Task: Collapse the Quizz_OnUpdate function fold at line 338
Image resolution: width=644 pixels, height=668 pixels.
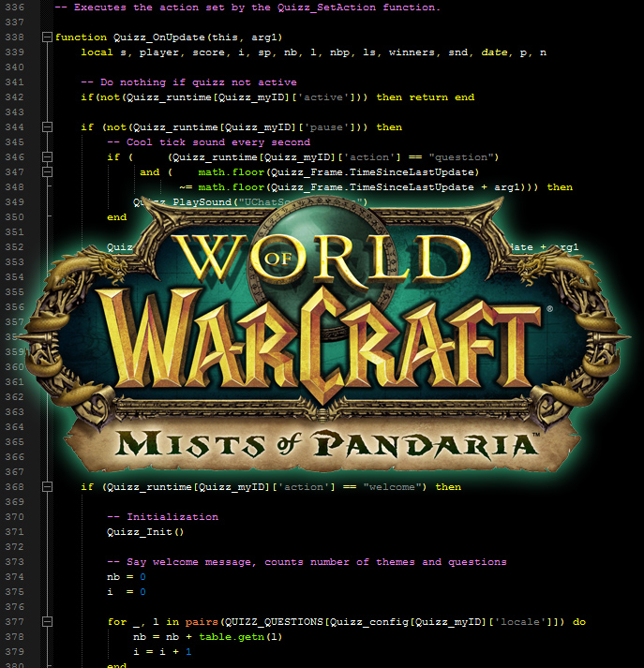Action: (x=47, y=37)
